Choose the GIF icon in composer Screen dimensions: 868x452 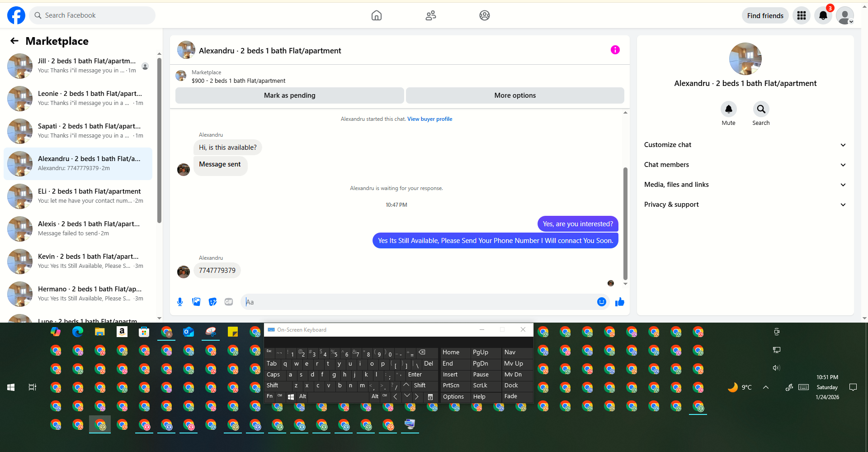click(x=229, y=302)
